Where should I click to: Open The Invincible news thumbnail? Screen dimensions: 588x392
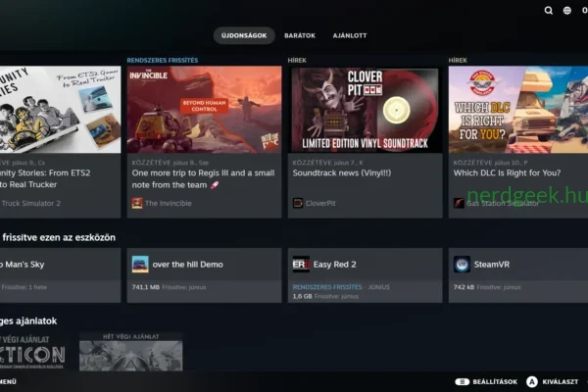[x=204, y=109]
